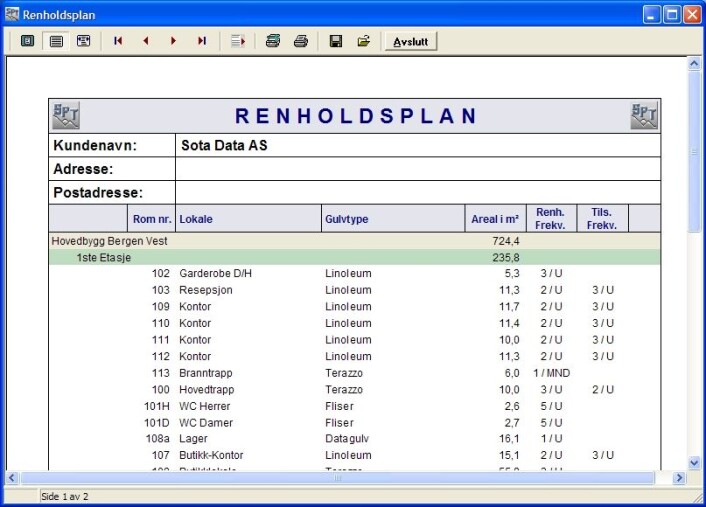
Task: Click the left SPT logo in report header
Action: (x=66, y=116)
